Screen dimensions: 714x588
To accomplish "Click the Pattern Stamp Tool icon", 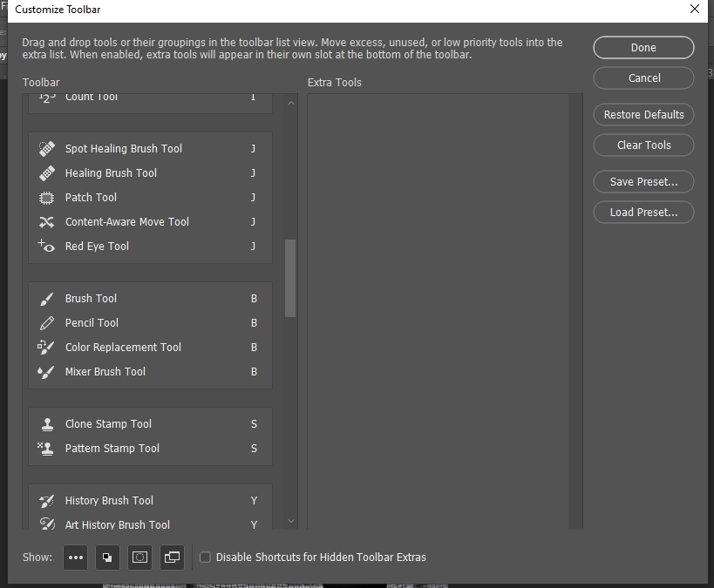I will click(46, 448).
